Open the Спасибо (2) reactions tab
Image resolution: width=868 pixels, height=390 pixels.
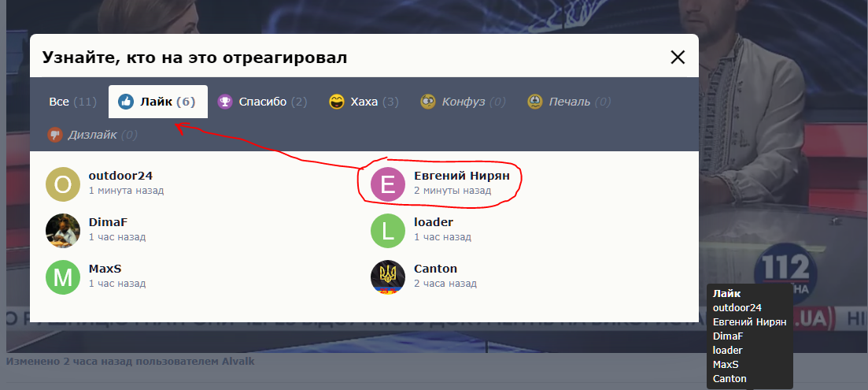262,102
